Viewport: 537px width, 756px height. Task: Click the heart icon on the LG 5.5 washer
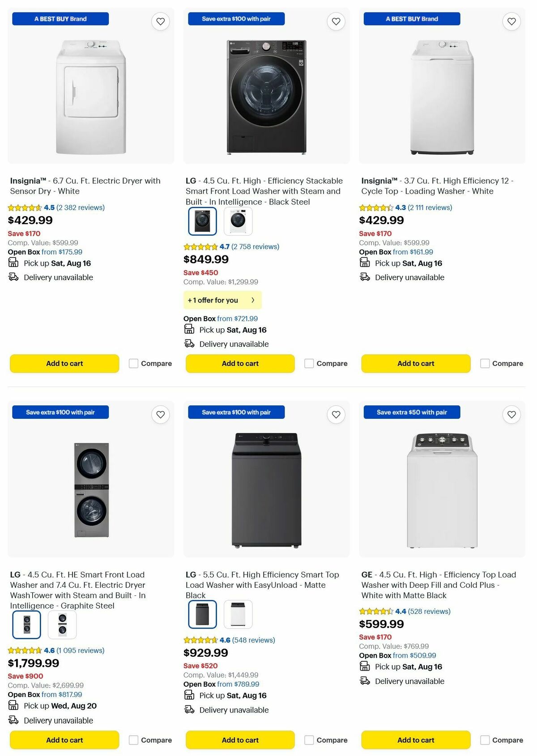click(336, 415)
